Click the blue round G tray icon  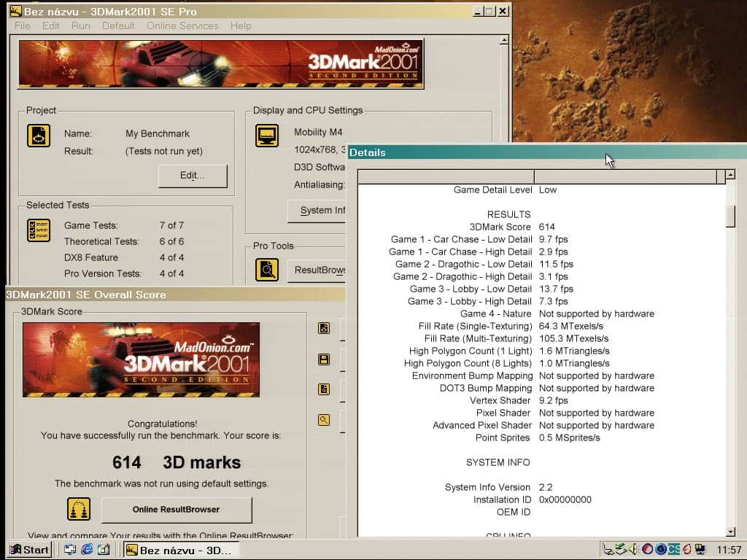661,550
